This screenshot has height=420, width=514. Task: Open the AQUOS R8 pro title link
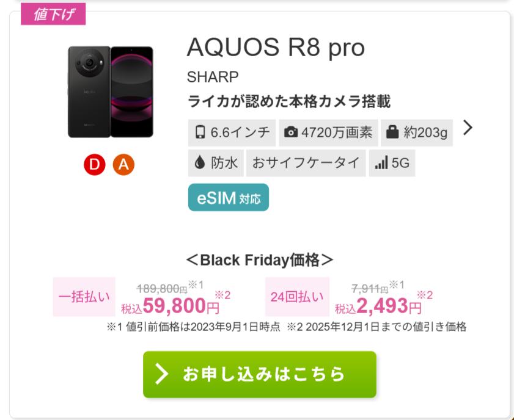tap(275, 48)
